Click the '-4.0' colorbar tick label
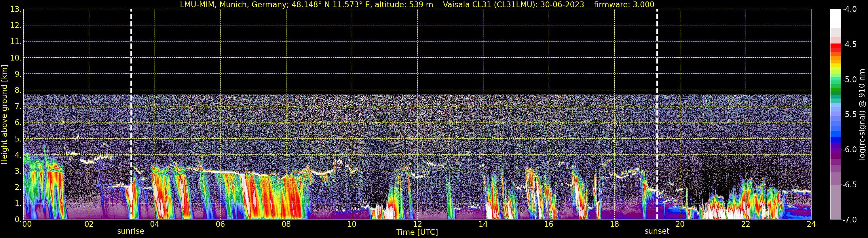The height and width of the screenshot is (238, 868). (x=850, y=10)
